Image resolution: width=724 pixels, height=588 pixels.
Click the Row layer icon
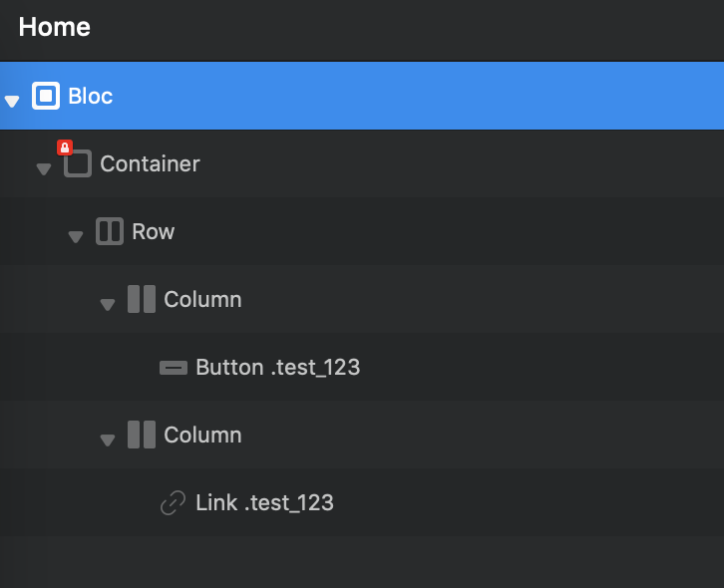point(109,232)
